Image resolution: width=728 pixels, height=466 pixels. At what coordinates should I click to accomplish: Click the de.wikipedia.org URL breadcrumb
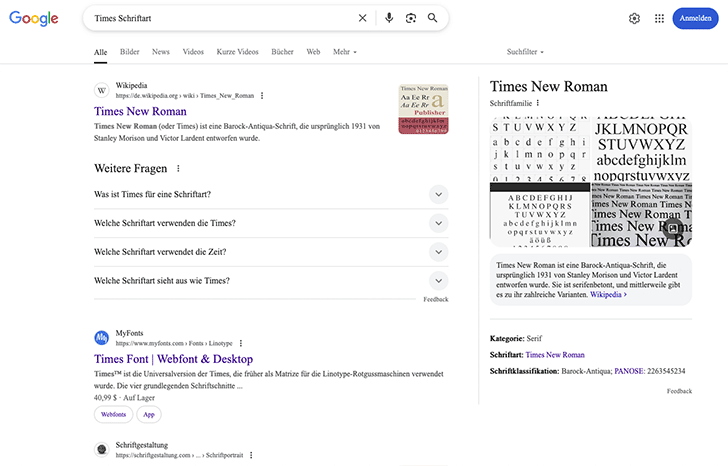click(x=185, y=96)
